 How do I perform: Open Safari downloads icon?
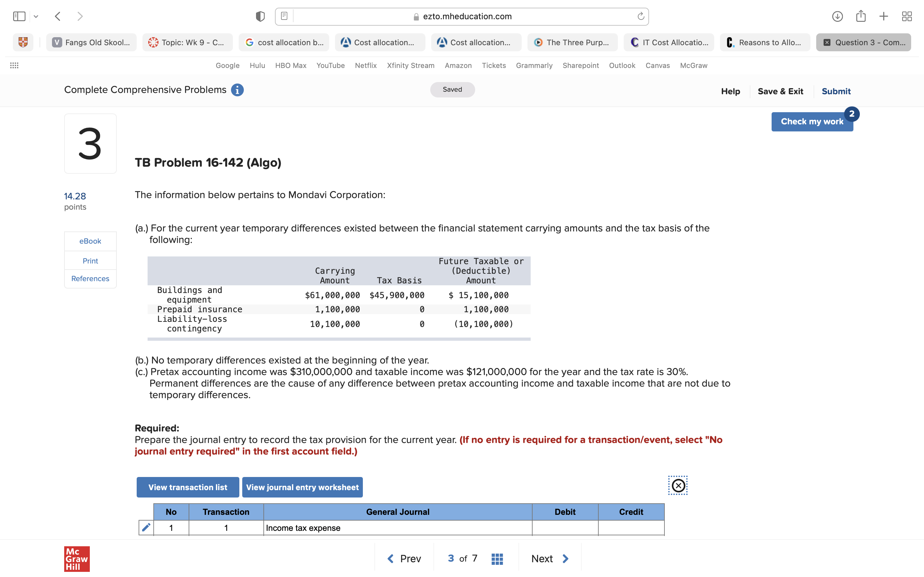click(837, 16)
